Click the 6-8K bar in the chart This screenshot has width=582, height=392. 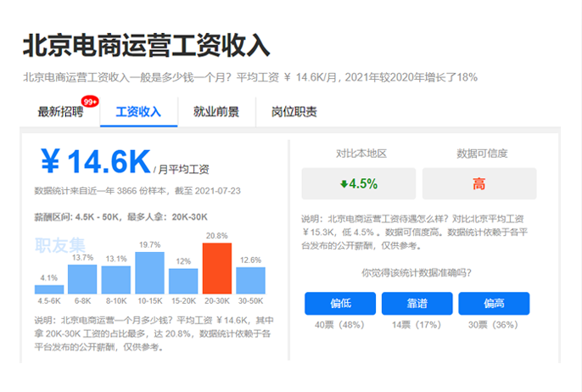click(82, 279)
